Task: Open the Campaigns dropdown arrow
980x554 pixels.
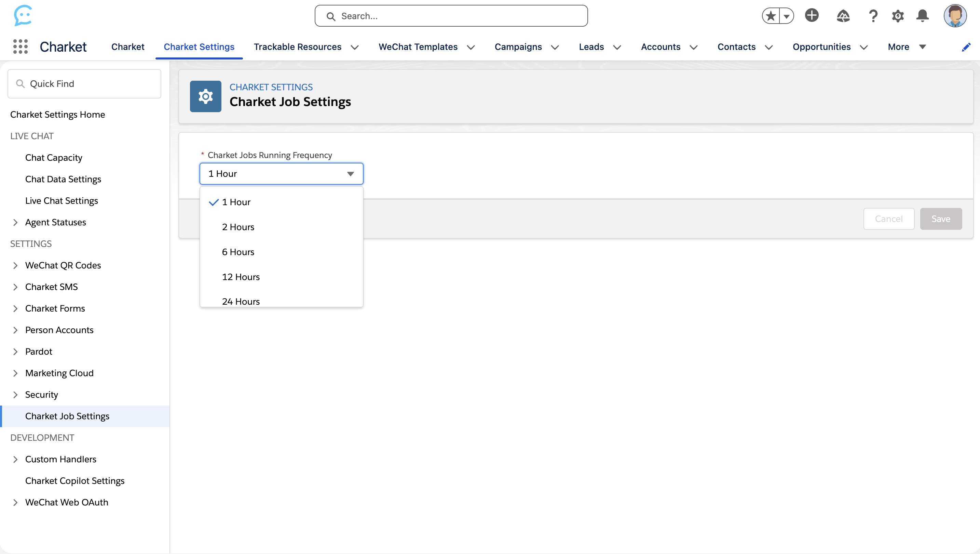Action: pyautogui.click(x=555, y=47)
